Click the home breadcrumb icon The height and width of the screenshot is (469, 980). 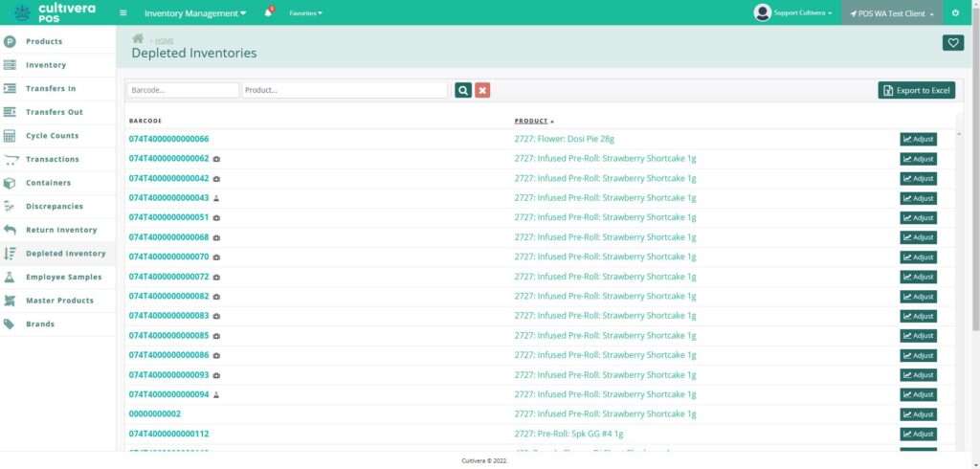pos(138,38)
